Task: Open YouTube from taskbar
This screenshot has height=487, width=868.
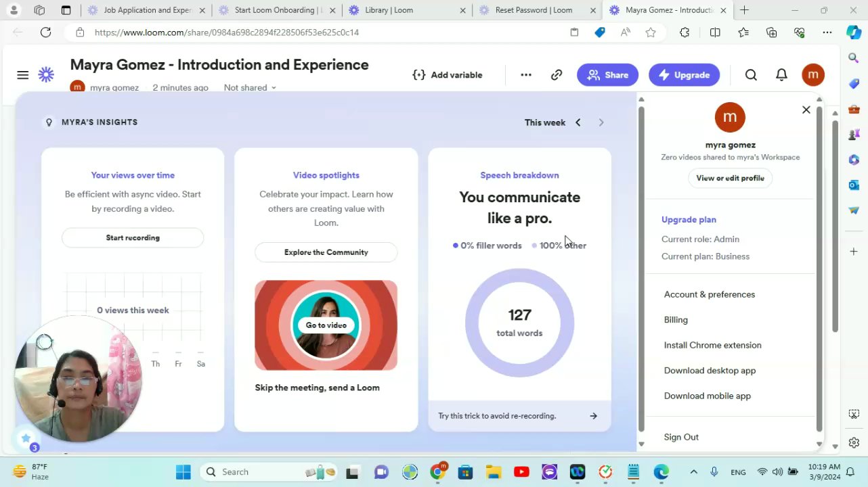Action: click(x=521, y=472)
